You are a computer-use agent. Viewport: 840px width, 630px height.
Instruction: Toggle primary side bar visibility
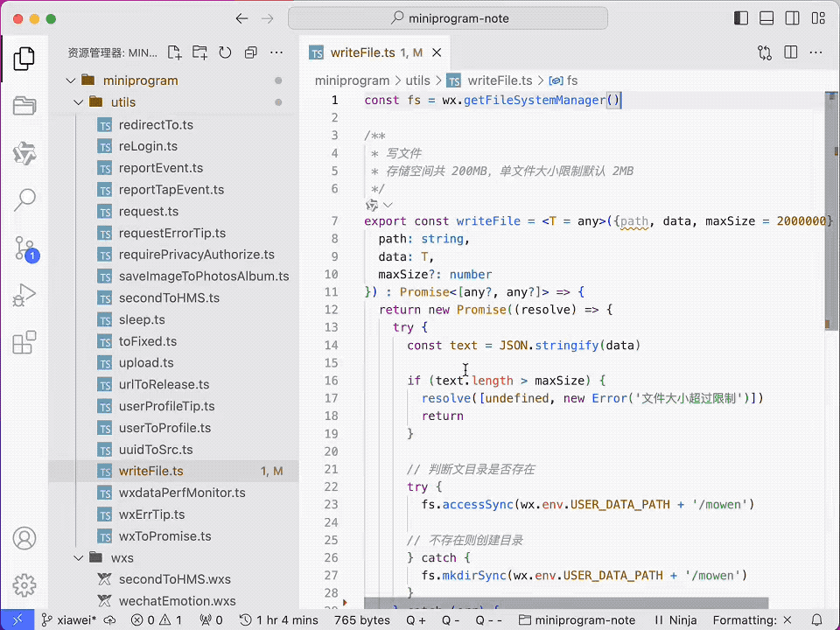point(741,18)
